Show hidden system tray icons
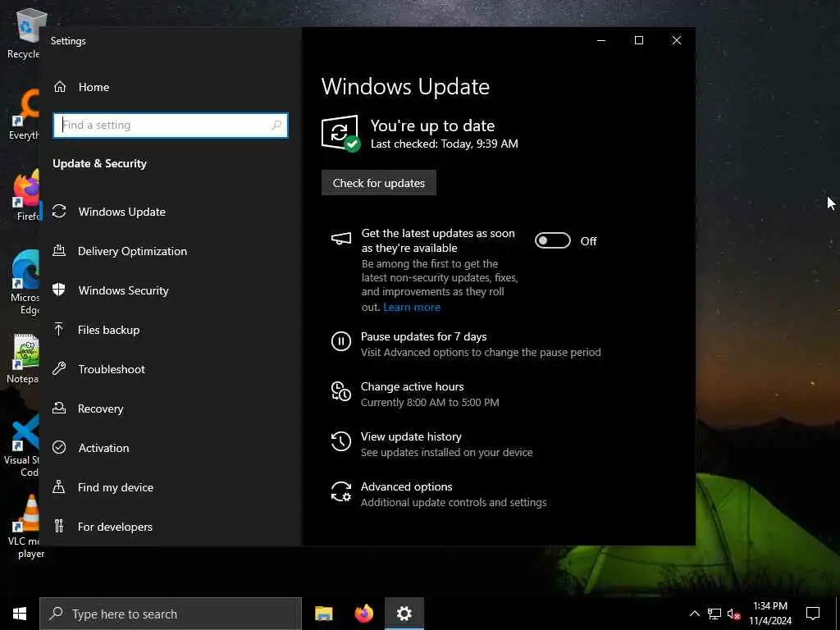This screenshot has height=630, width=840. coord(694,614)
